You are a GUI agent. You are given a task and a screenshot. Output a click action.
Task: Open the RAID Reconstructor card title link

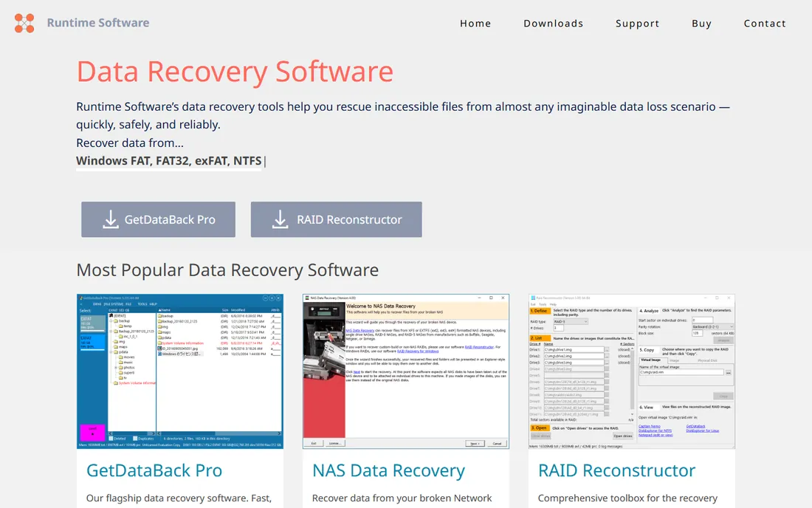[616, 470]
